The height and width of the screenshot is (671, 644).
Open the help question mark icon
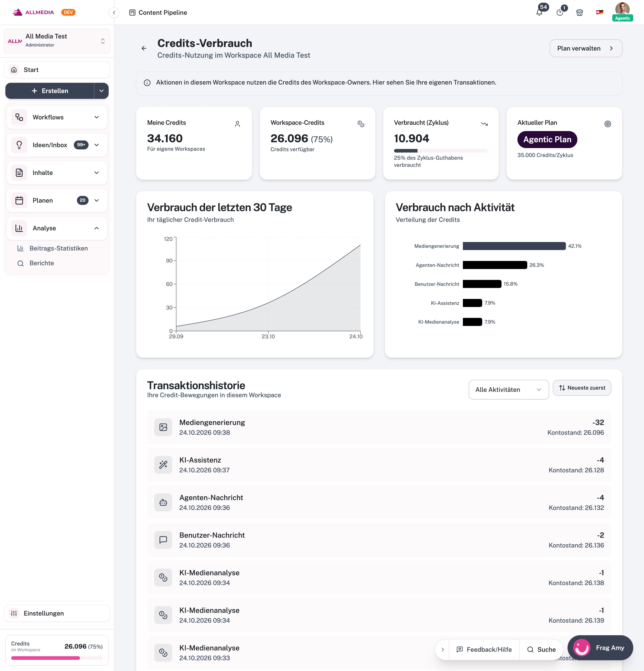pos(560,13)
